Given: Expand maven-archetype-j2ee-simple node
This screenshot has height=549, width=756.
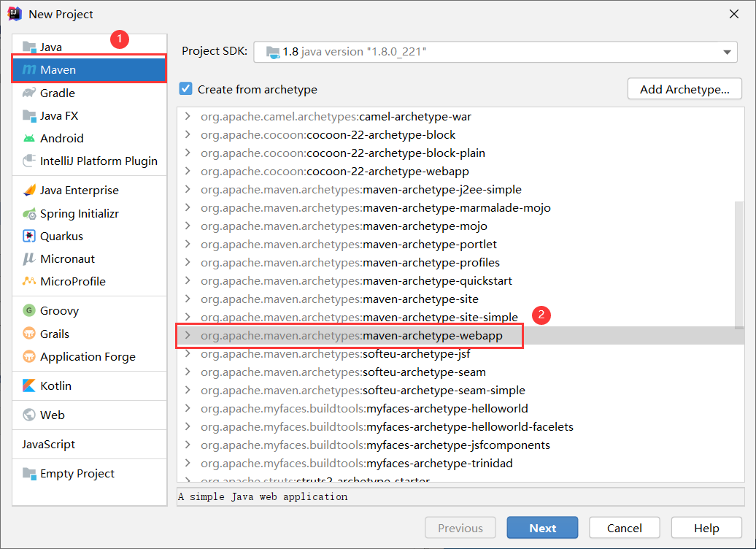Looking at the screenshot, I should pyautogui.click(x=188, y=189).
